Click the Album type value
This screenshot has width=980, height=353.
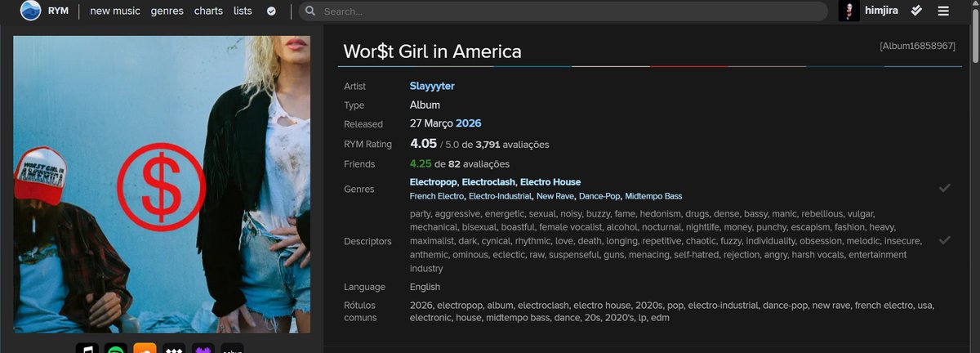point(425,105)
